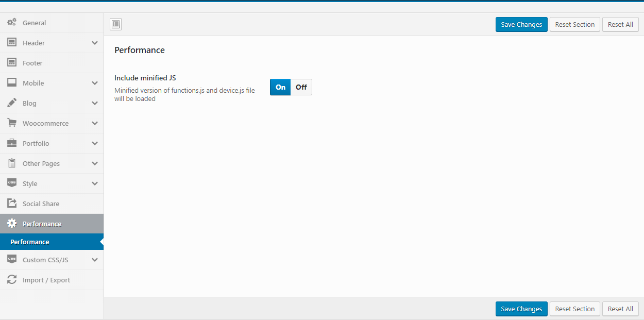This screenshot has width=644, height=320.
Task: Click the Portfolio briefcase icon
Action: pyautogui.click(x=11, y=143)
